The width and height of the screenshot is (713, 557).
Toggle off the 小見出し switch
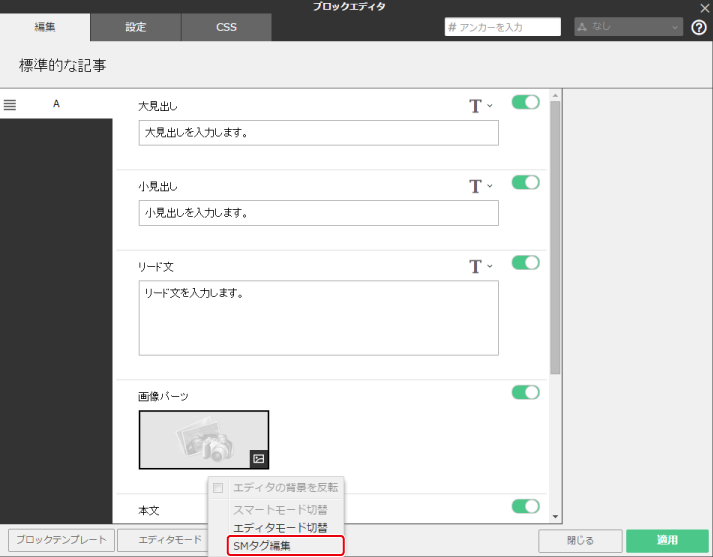point(526,182)
